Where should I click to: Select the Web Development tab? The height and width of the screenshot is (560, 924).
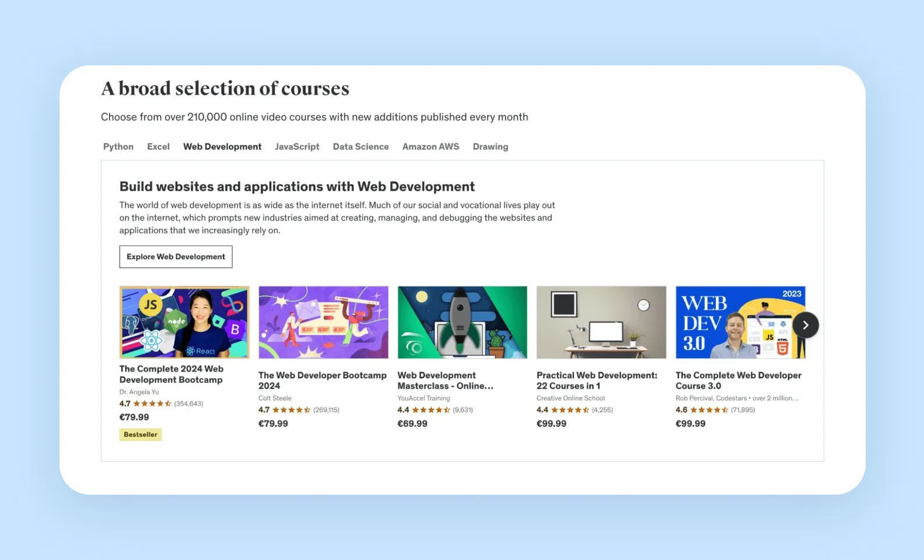tap(222, 146)
